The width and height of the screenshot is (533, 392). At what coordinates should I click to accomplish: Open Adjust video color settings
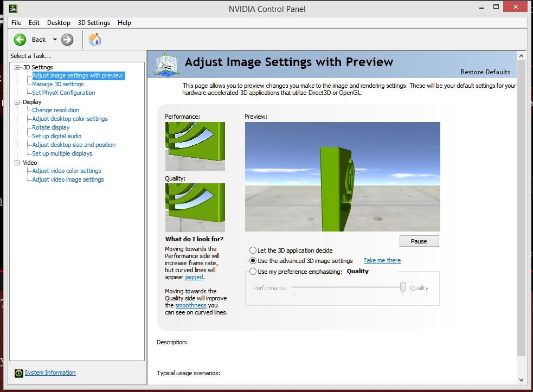(67, 171)
